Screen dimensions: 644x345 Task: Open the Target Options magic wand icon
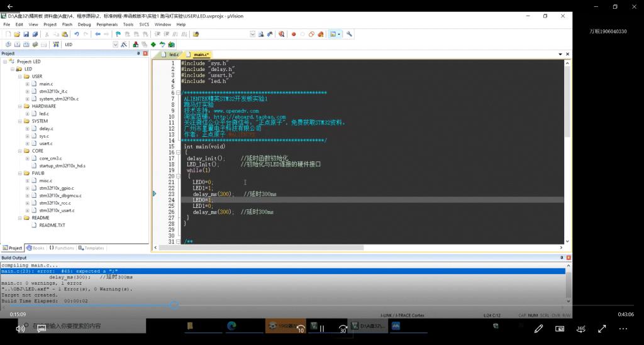point(125,45)
